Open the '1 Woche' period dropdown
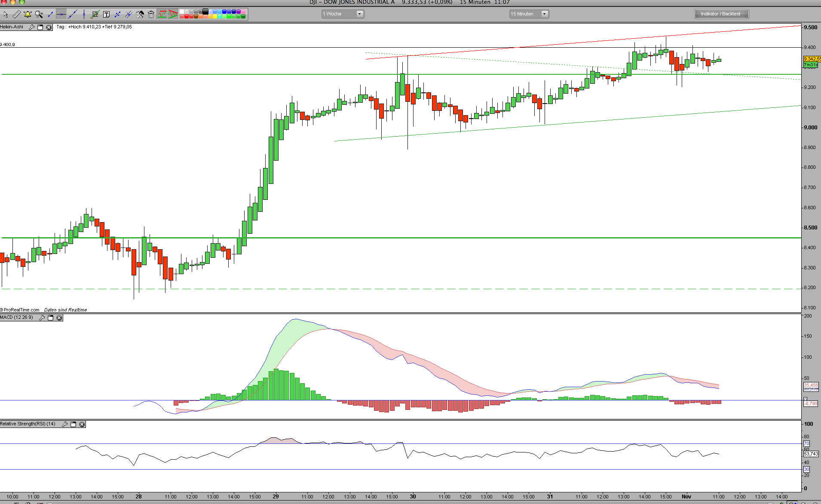The height and width of the screenshot is (504, 821). point(343,14)
